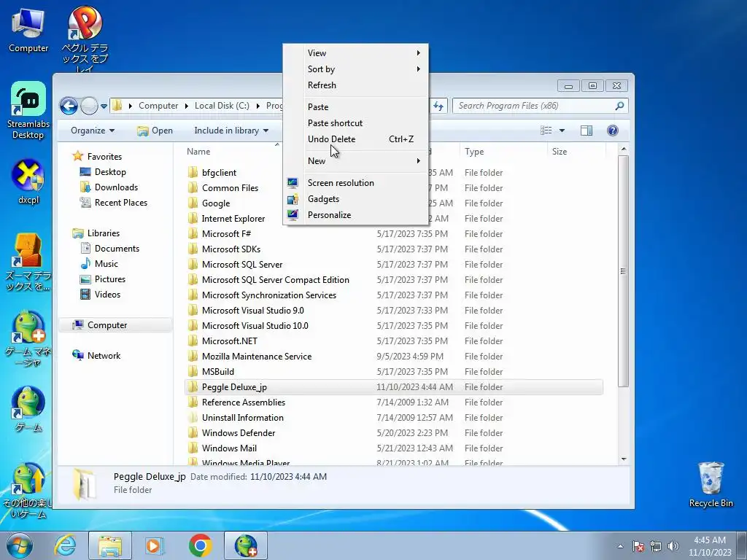747x560 pixels.
Task: Open Explorer Help question mark icon
Action: click(x=613, y=131)
